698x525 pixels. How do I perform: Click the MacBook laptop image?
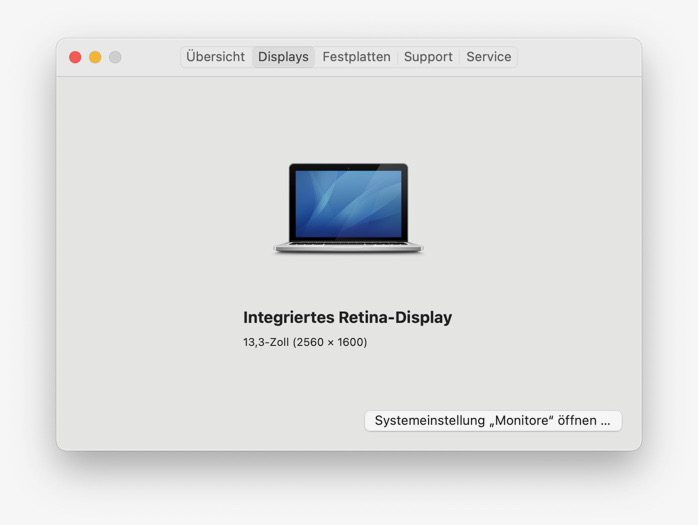[348, 208]
